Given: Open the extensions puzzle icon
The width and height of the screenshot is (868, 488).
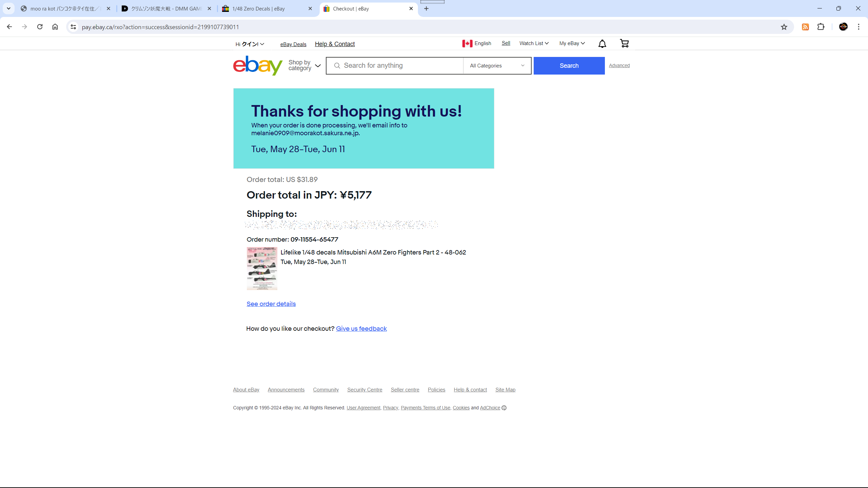Looking at the screenshot, I should [821, 27].
